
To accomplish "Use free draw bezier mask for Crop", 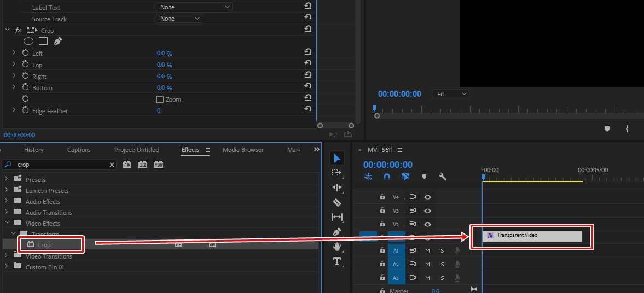I will point(58,41).
